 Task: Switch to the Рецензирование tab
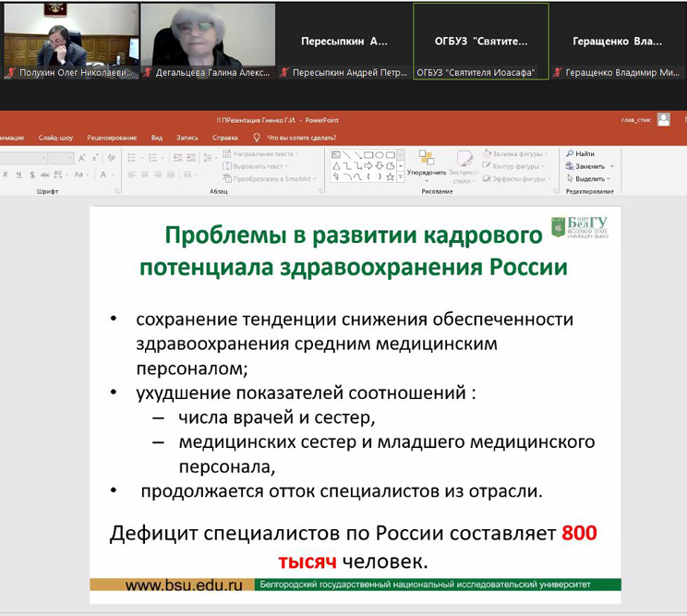point(112,138)
